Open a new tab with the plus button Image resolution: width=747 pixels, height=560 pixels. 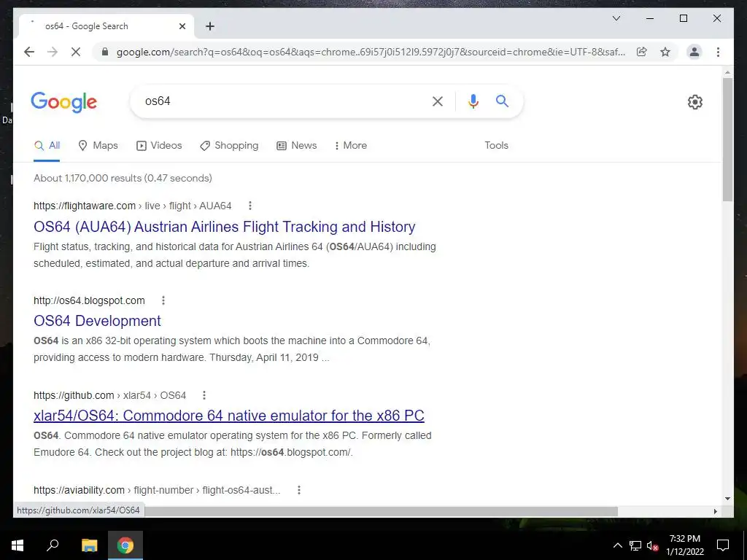[209, 26]
